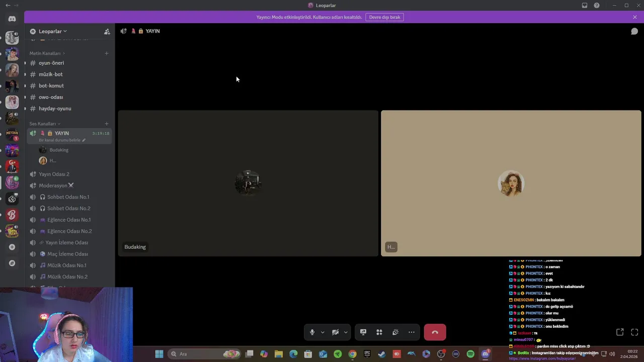Toggle camera on or off
Viewport: 644px width, 362px height.
click(335, 332)
